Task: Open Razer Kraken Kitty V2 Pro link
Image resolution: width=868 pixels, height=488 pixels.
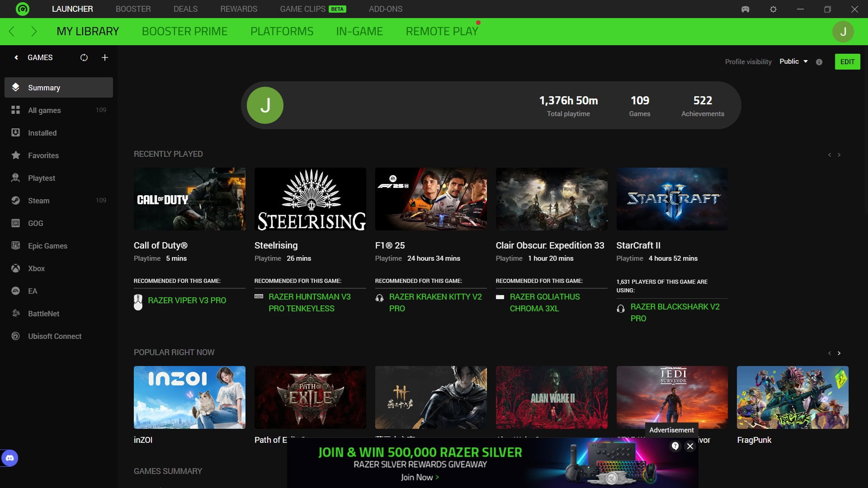Action: [x=435, y=303]
